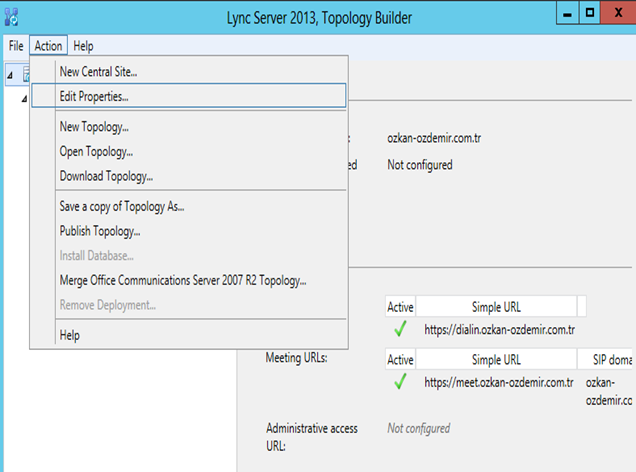
Task: Open the Help menu in menu bar
Action: tap(83, 46)
